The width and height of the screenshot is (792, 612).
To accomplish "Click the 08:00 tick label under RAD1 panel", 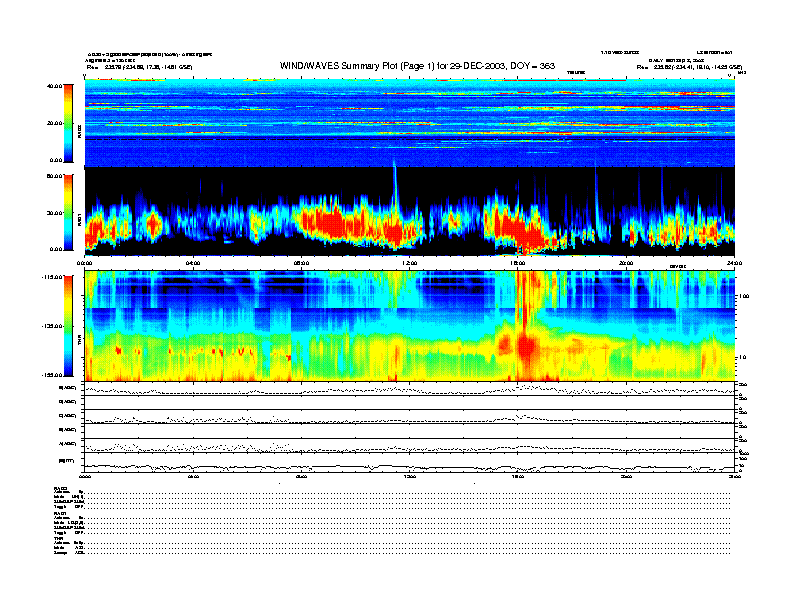I will pyautogui.click(x=301, y=263).
